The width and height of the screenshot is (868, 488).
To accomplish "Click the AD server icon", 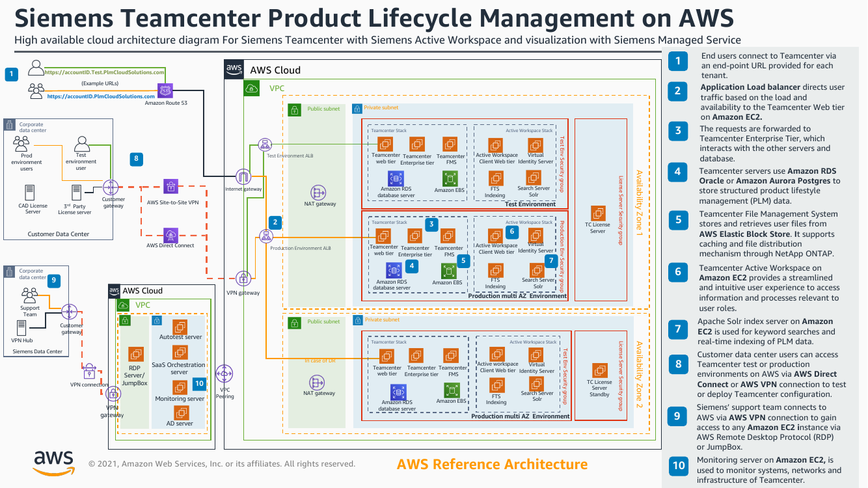I will [x=180, y=413].
